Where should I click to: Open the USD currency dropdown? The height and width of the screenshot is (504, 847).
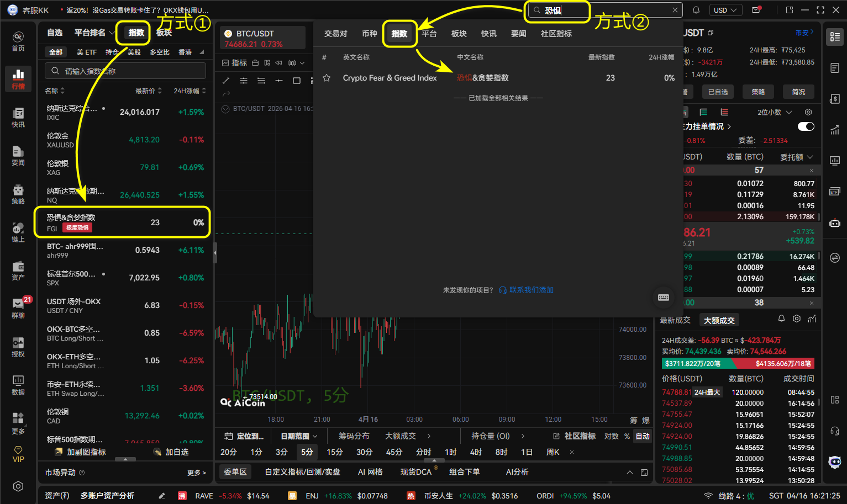725,9
